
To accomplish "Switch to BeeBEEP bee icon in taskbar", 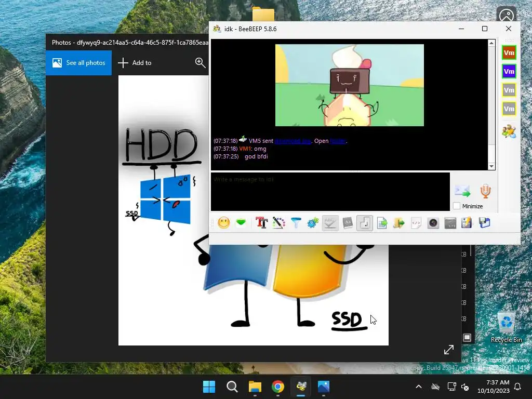I will tap(301, 387).
